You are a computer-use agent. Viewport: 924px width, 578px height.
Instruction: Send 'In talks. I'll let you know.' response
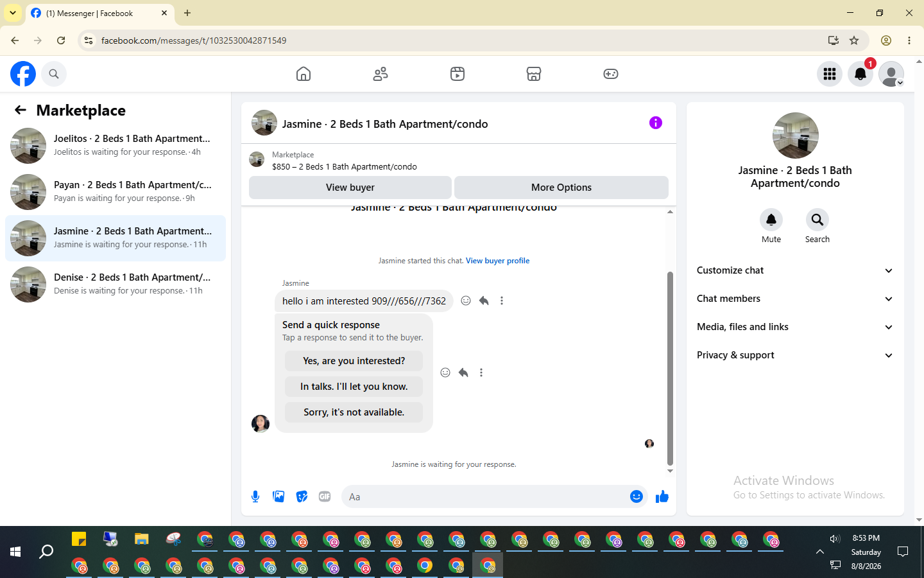[x=354, y=387]
